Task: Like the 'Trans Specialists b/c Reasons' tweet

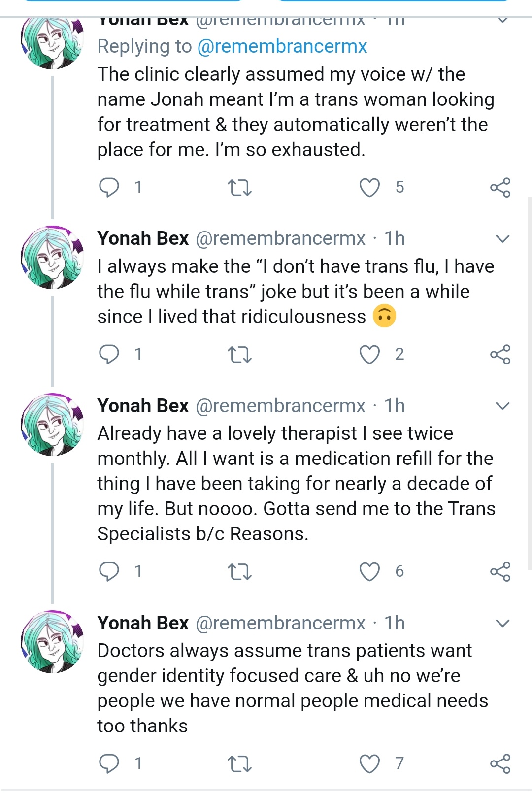Action: click(x=369, y=572)
